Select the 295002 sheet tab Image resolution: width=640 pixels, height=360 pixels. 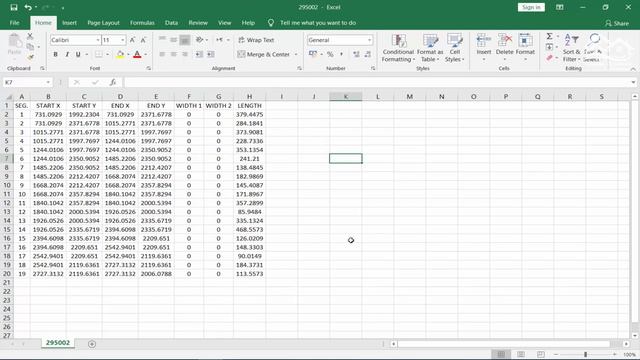[x=58, y=343]
